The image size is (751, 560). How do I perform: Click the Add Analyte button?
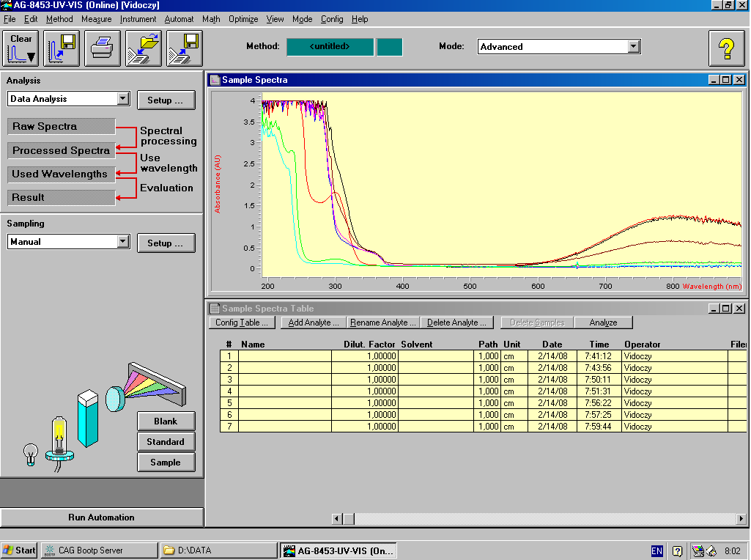tap(314, 323)
